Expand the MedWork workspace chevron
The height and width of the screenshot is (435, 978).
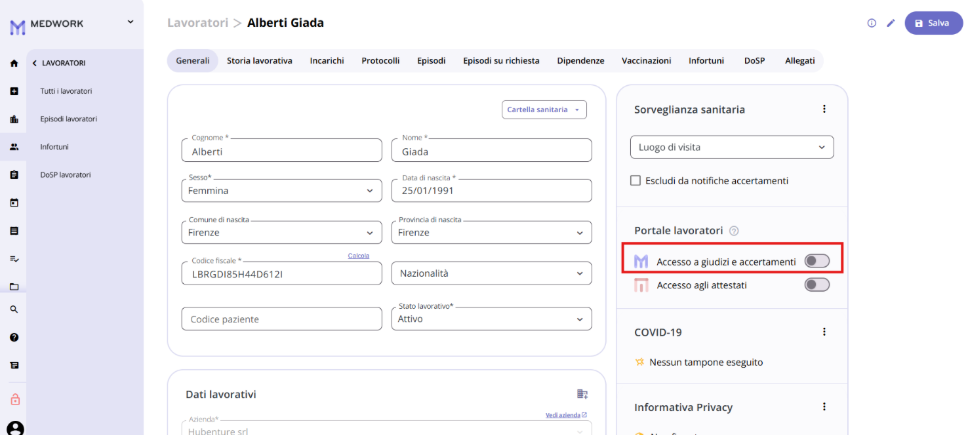(x=130, y=22)
